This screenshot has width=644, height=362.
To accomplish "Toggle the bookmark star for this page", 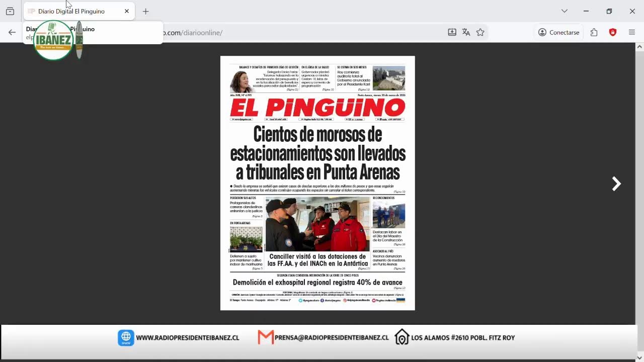I will [480, 32].
